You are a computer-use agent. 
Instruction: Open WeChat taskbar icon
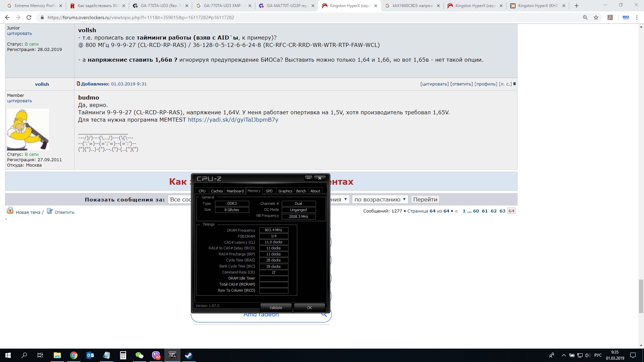[139, 355]
